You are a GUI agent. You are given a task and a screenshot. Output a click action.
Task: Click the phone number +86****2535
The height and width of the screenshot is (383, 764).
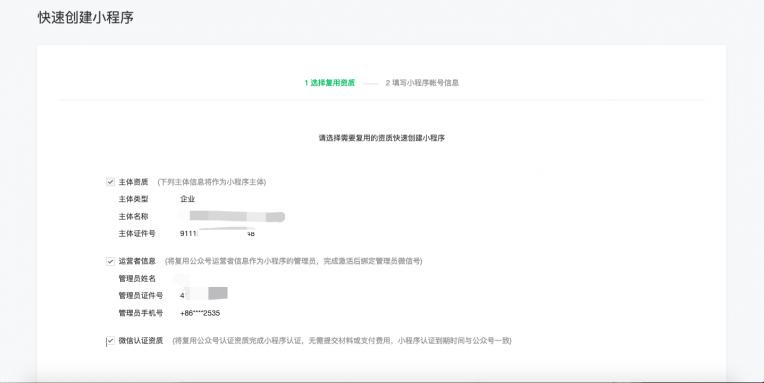(x=200, y=313)
